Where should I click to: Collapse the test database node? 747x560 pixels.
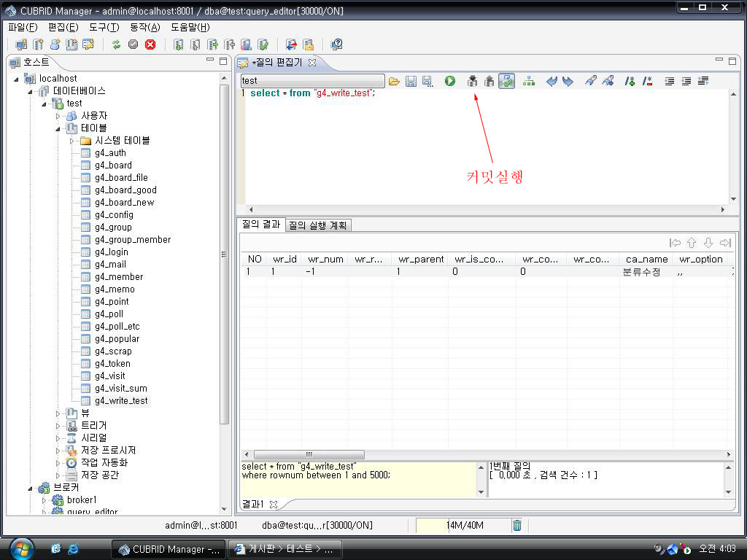click(x=44, y=104)
